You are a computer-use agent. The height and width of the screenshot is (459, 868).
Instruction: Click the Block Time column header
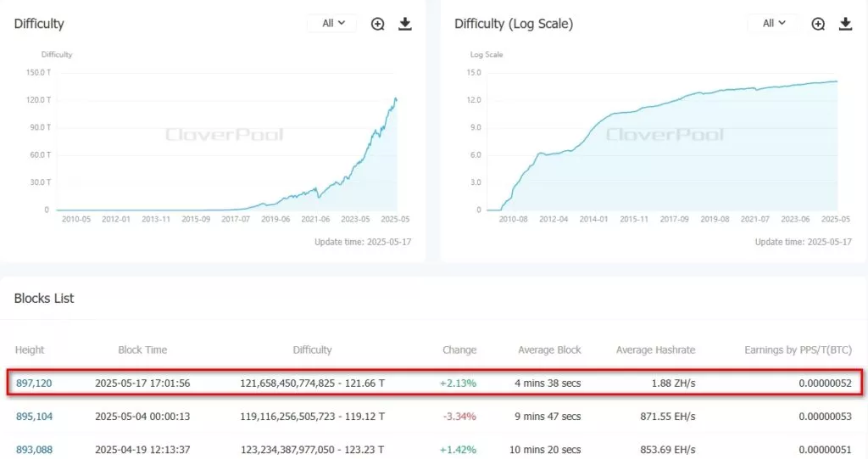(142, 350)
